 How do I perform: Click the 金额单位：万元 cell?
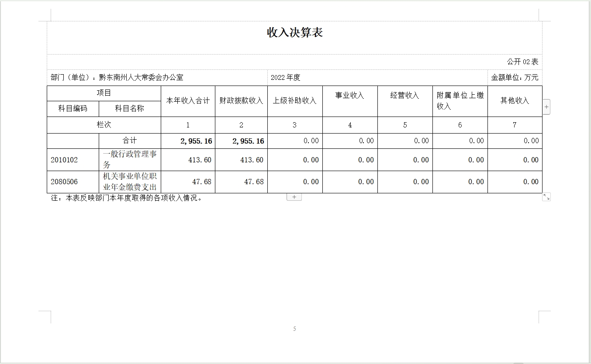[x=515, y=78]
